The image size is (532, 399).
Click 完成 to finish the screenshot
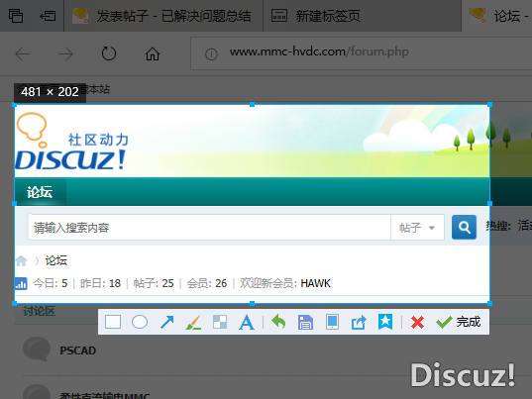point(458,322)
